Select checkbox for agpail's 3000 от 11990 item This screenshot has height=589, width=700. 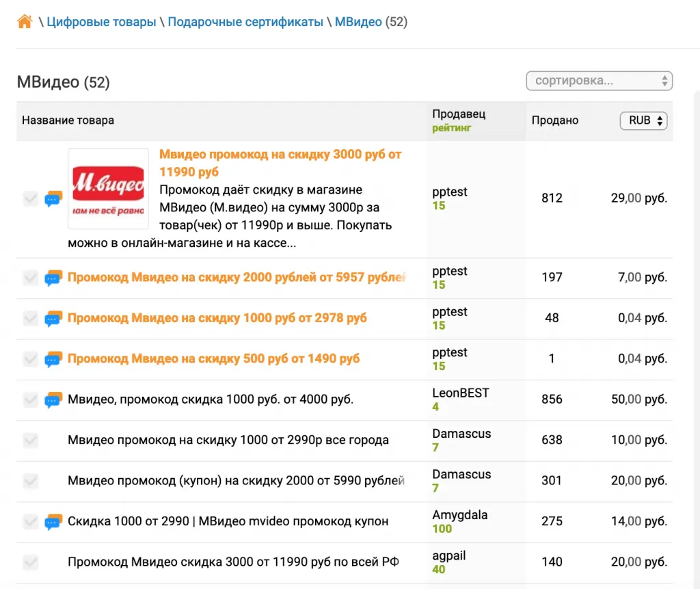click(30, 562)
